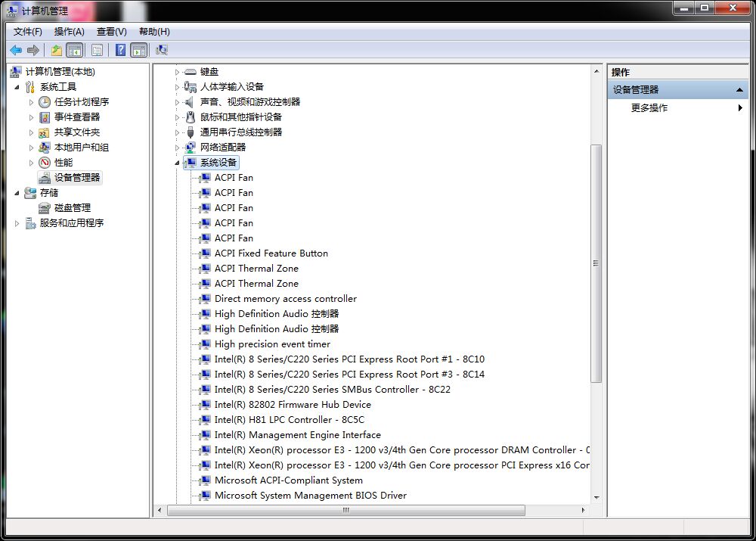Screen dimensions: 756x541
Task: Expand the 通用串行总线控制器 category
Action: pos(177,132)
